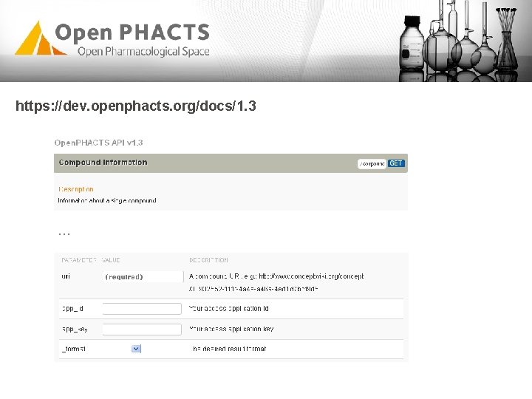Click the app_id value input field
The height and width of the screenshot is (399, 532).
(142, 309)
